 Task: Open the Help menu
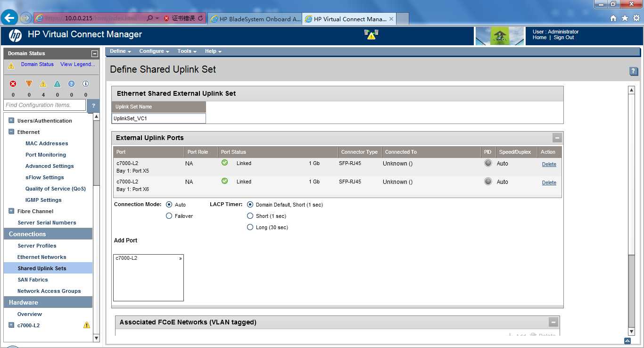(x=213, y=51)
